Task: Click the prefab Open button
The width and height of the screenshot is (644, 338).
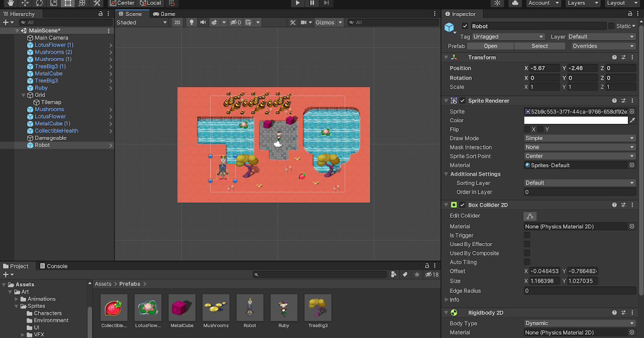Action: (x=490, y=46)
